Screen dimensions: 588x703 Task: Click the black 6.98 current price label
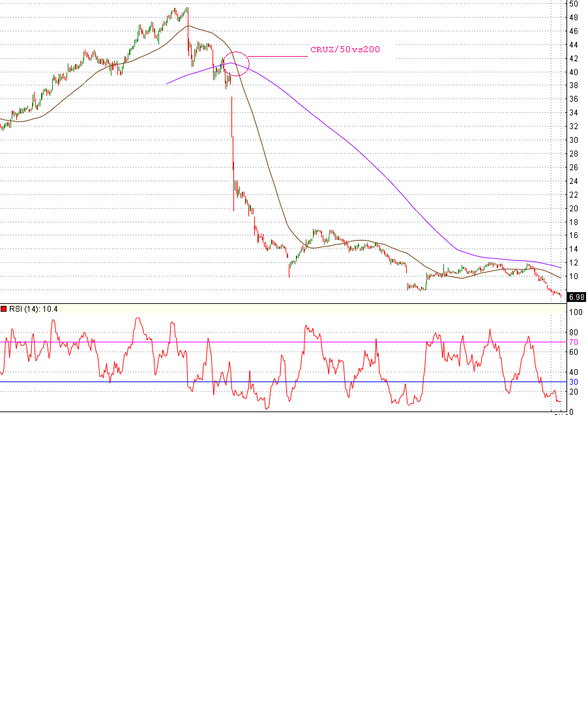pos(576,295)
